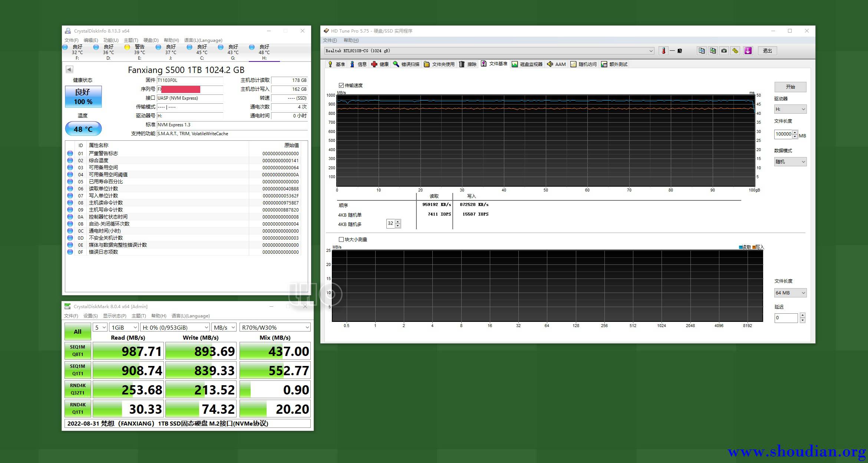Viewport: 868px width, 463px height.
Task: Click status orb of attribute 0F 错误日志项数
Action: 70,252
